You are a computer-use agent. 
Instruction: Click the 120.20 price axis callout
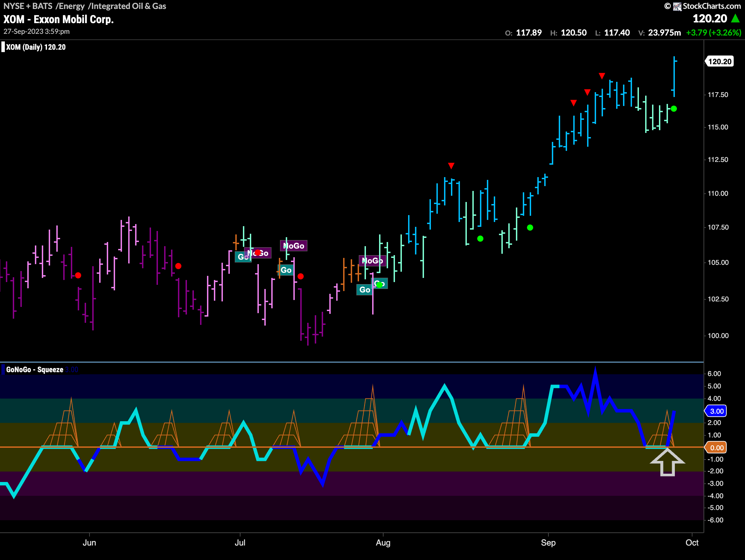coord(719,61)
